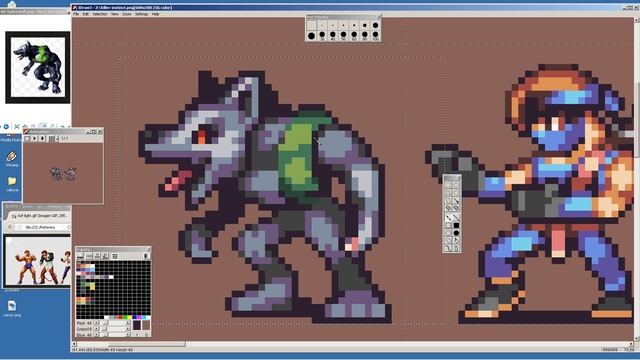Screen dimensions: 640x360
Task: Open the View menu
Action: point(115,14)
